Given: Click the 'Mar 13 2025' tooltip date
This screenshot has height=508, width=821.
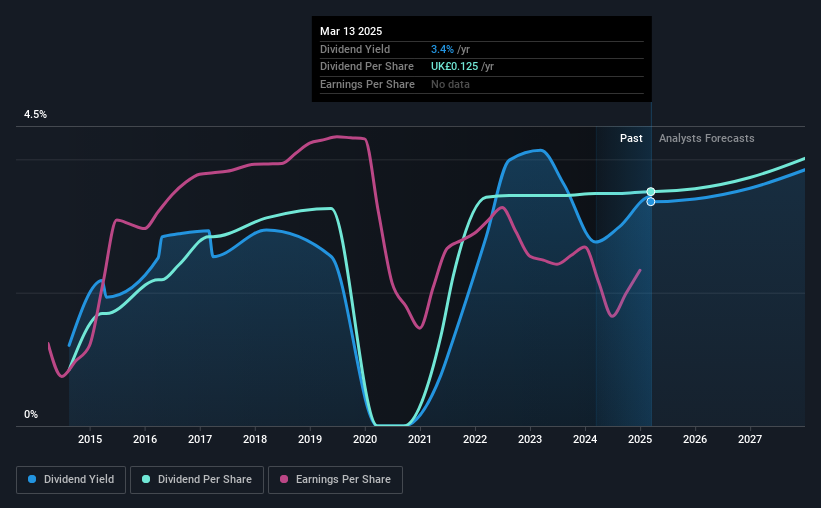Looking at the screenshot, I should (351, 31).
